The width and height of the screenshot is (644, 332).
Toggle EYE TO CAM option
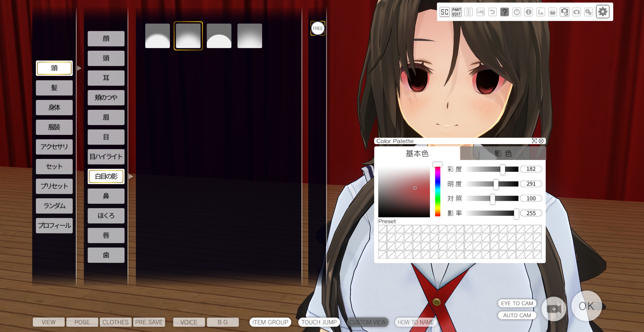pyautogui.click(x=517, y=303)
